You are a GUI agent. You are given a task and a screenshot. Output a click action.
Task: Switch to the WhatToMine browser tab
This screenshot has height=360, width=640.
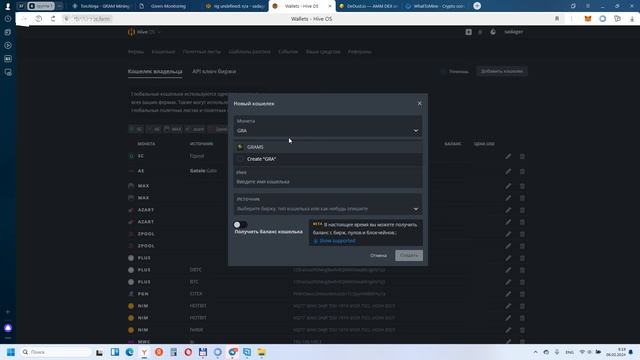435,6
